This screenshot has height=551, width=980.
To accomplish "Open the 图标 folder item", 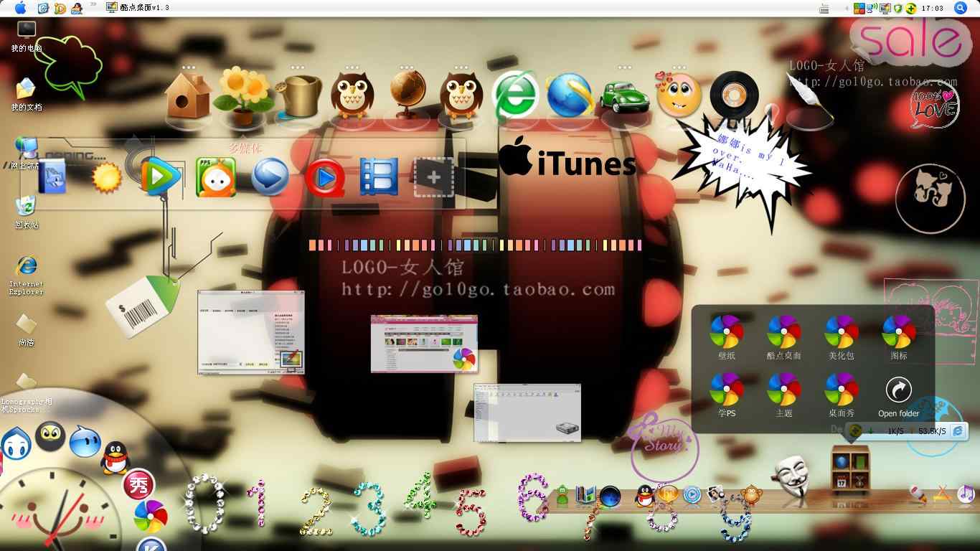I will (x=898, y=338).
